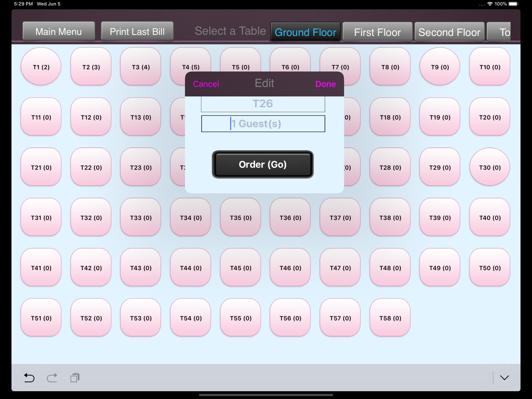Select table T20 (0)

point(490,117)
